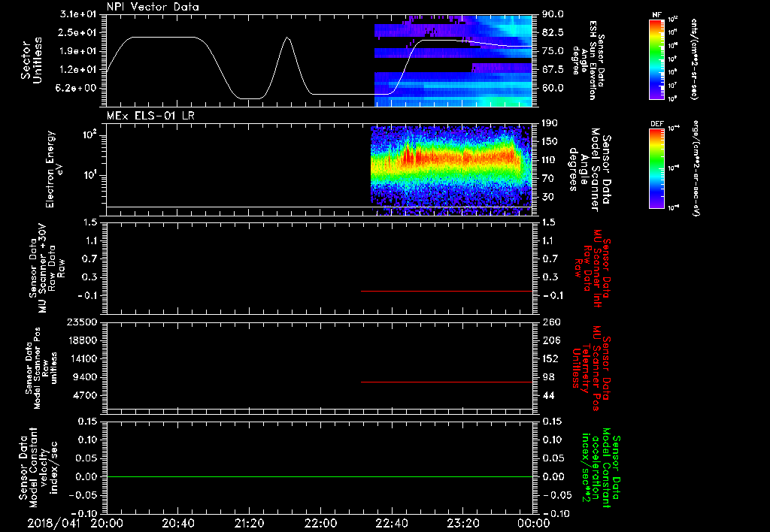Click the '152' telemetry tick label

click(x=551, y=358)
